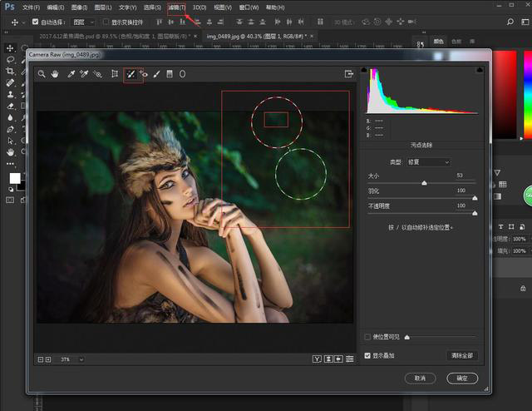Select the Photoshop Eraser tool
532x411 pixels.
tap(10, 106)
